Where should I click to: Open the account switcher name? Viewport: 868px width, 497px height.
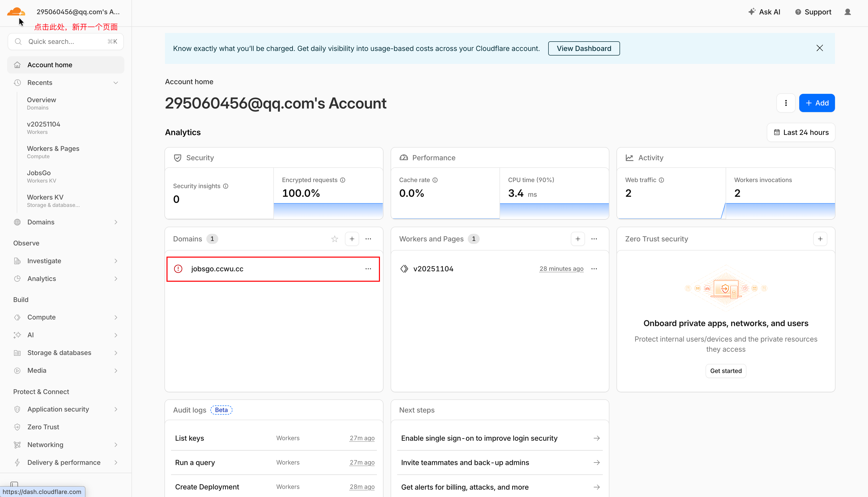click(x=78, y=12)
